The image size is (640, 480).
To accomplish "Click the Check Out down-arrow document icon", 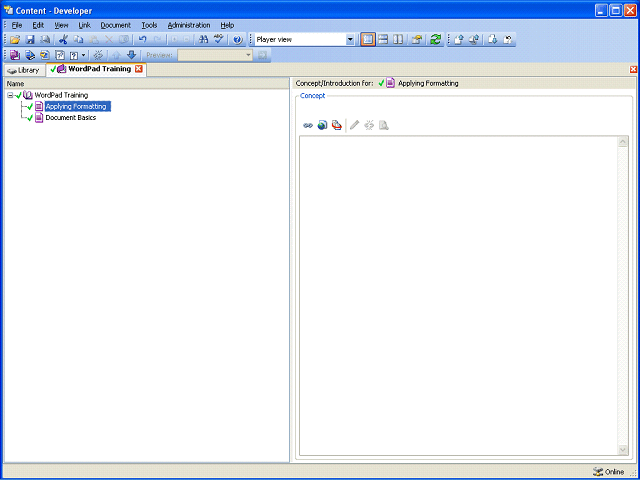I will [493, 40].
